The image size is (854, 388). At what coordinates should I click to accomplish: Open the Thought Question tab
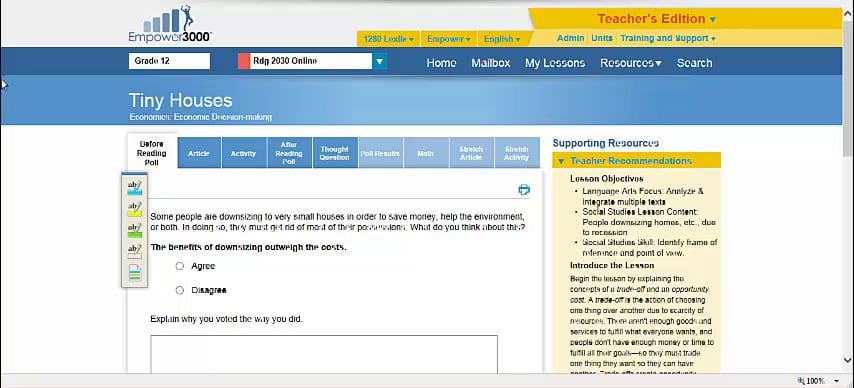334,154
